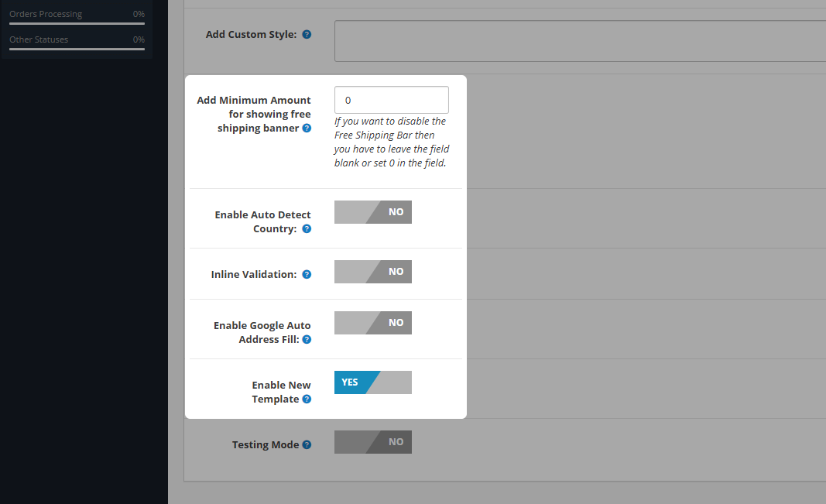The width and height of the screenshot is (826, 504).
Task: Click the minimum amount input field
Action: click(x=391, y=101)
